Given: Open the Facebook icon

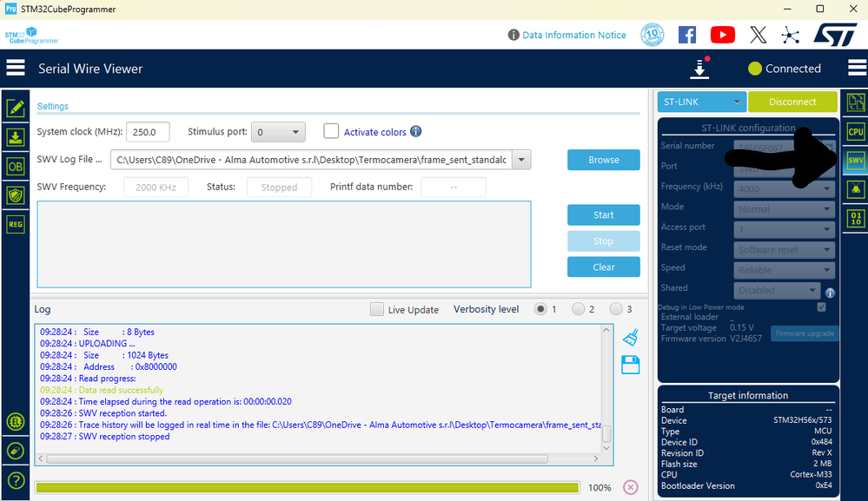Looking at the screenshot, I should [687, 35].
